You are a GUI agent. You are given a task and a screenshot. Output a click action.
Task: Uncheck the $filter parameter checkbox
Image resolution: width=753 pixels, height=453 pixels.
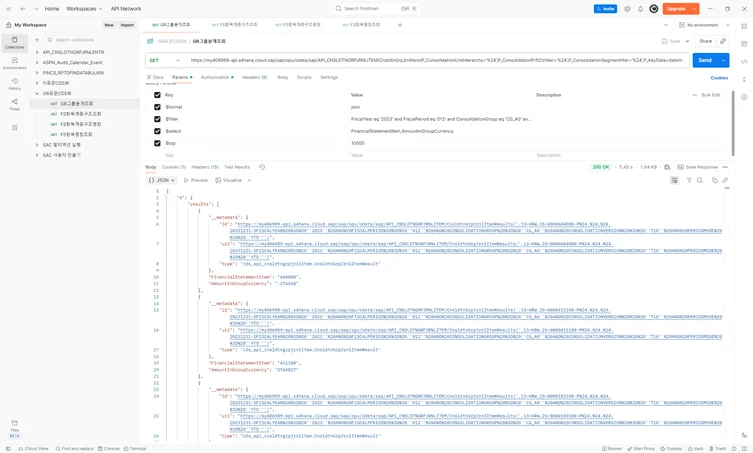tap(157, 119)
